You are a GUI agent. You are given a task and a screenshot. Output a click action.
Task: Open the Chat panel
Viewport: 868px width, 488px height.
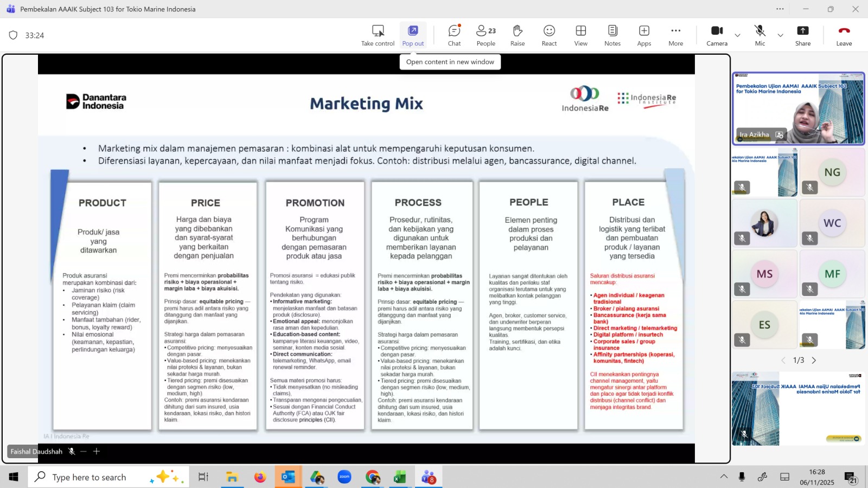(454, 35)
